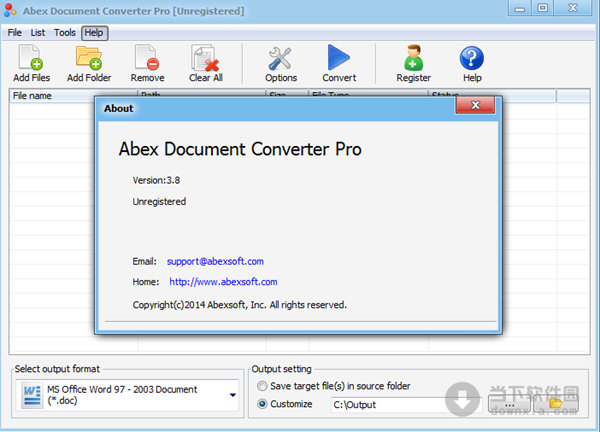This screenshot has width=600, height=432.
Task: Expand the output format dropdown arrow
Action: [233, 395]
